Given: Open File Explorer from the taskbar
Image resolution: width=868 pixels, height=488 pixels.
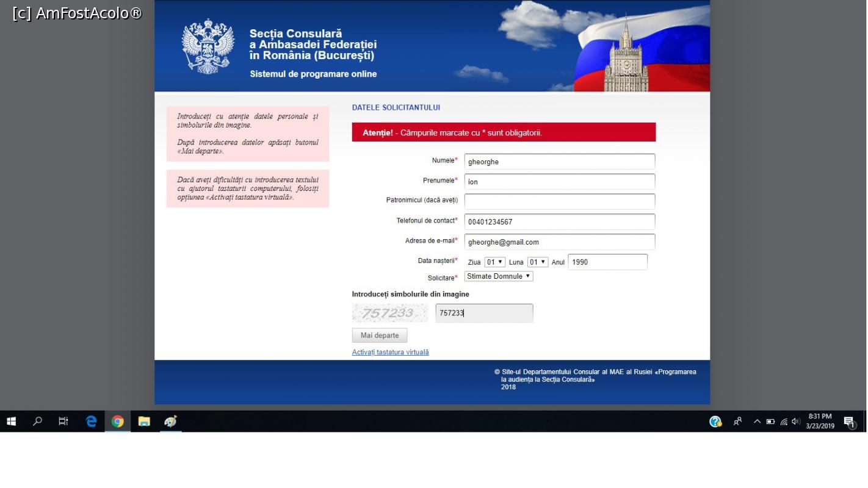Looking at the screenshot, I should click(144, 422).
